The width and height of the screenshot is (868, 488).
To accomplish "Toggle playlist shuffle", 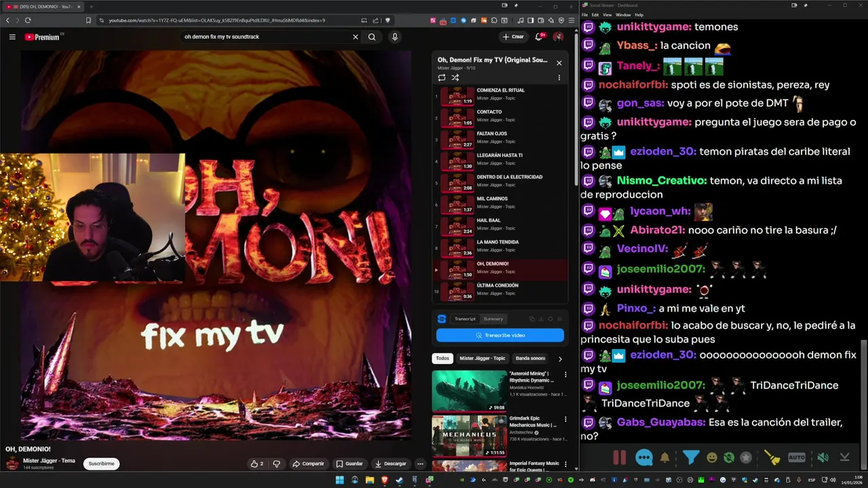I will tap(455, 77).
